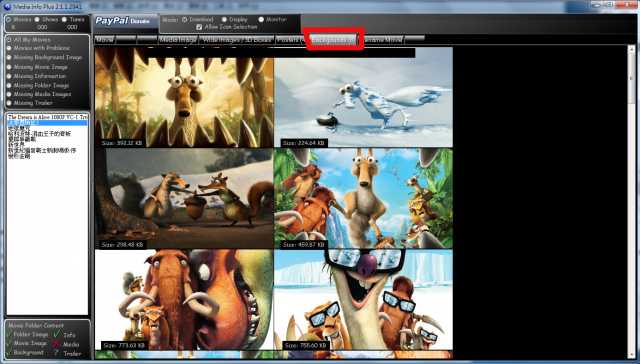The width and height of the screenshot is (640, 364).
Task: Click the 'Movie Folder Content' heading
Action: click(x=36, y=326)
